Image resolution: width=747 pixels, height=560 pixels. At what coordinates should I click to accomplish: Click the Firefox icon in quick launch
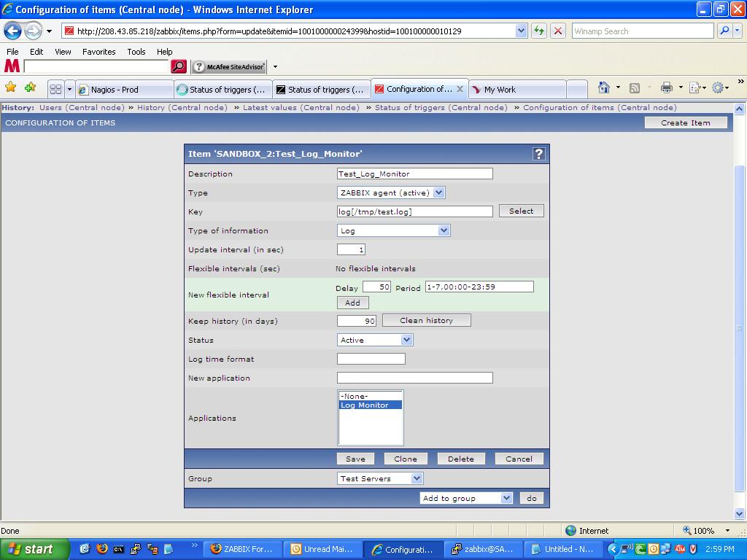[101, 549]
